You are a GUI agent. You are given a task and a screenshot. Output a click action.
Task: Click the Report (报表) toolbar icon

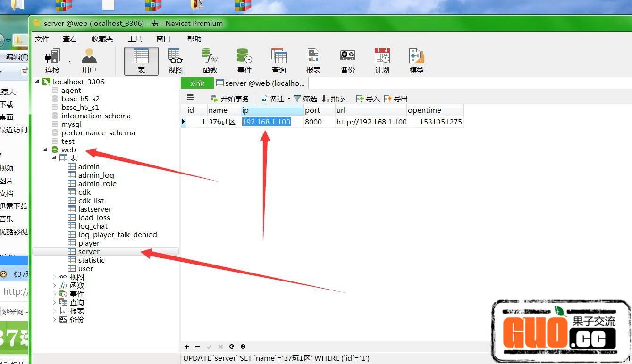pyautogui.click(x=313, y=61)
